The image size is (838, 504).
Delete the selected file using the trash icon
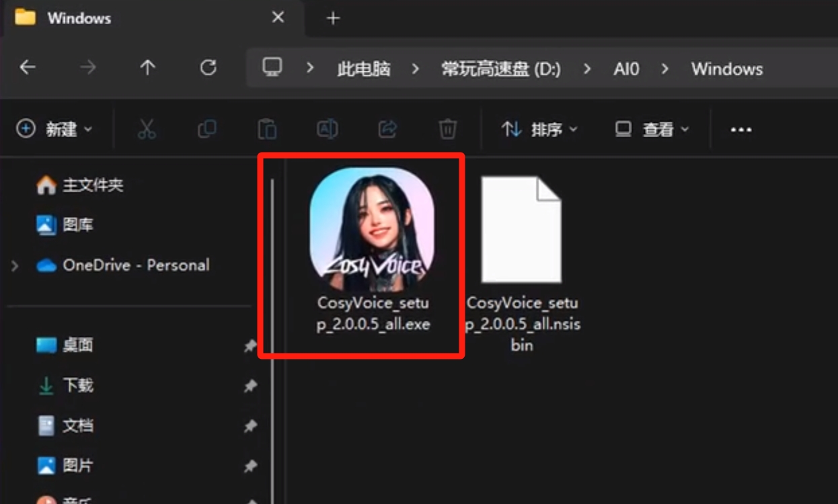(x=447, y=129)
